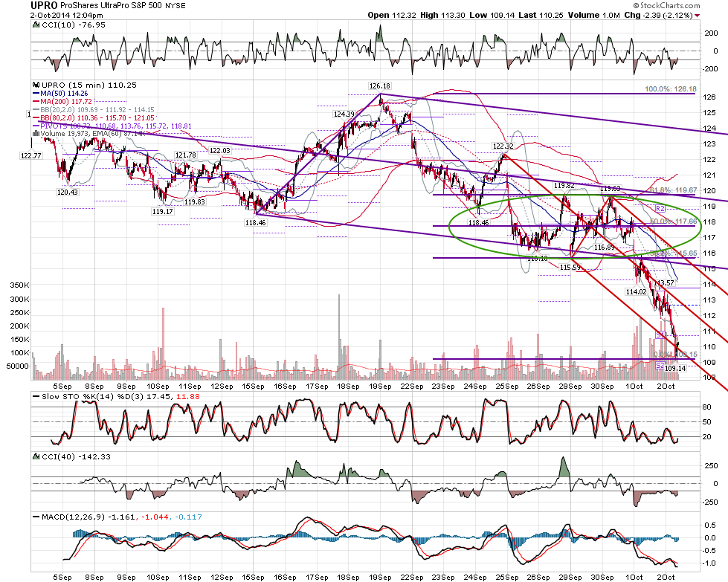Viewport: 728px width, 582px height.
Task: Click the bar-chart icon beside Volume 19,973
Action: pos(36,134)
